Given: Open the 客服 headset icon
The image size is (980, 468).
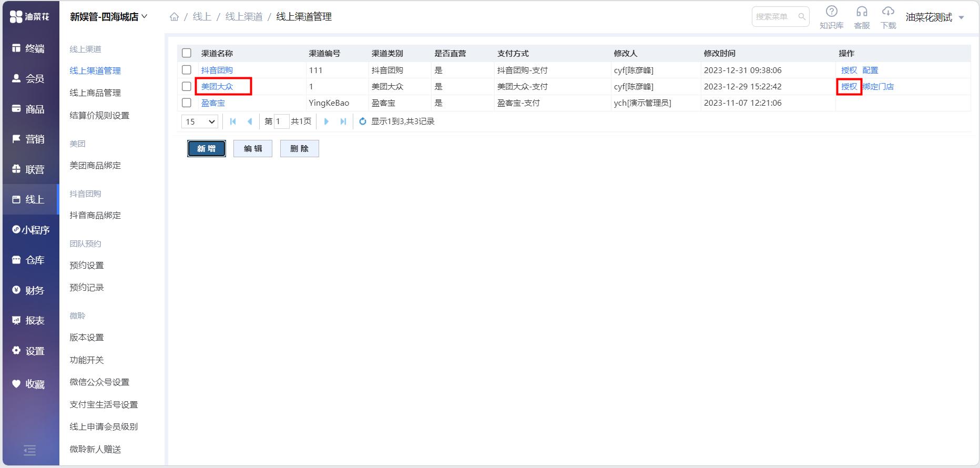Looking at the screenshot, I should click(862, 17).
